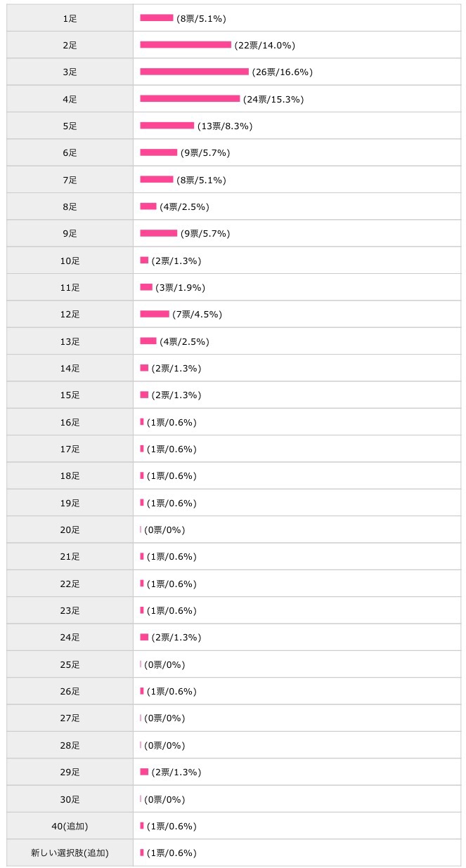Click the 24足 pink bar
466x868 pixels.
point(144,637)
